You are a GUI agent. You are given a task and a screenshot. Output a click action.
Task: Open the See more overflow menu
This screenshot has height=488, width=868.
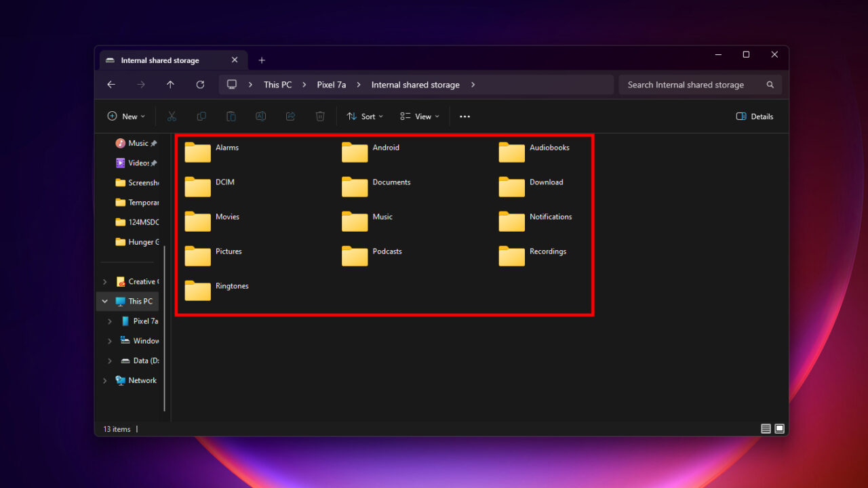point(465,116)
